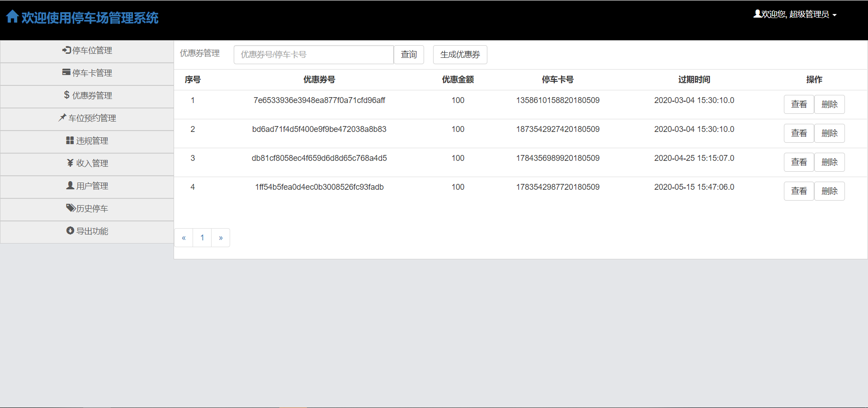Click the 生成优惠券 button
This screenshot has height=408, width=868.
(460, 55)
